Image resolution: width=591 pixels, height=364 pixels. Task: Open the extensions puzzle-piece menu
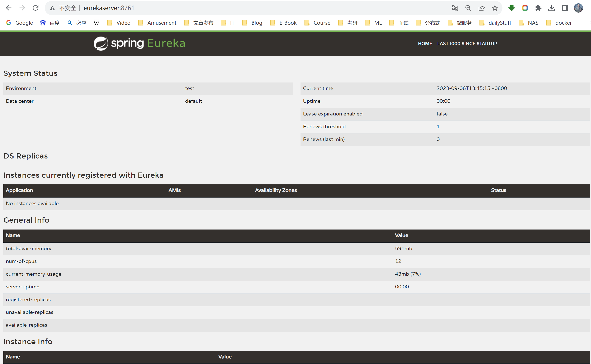(x=538, y=8)
